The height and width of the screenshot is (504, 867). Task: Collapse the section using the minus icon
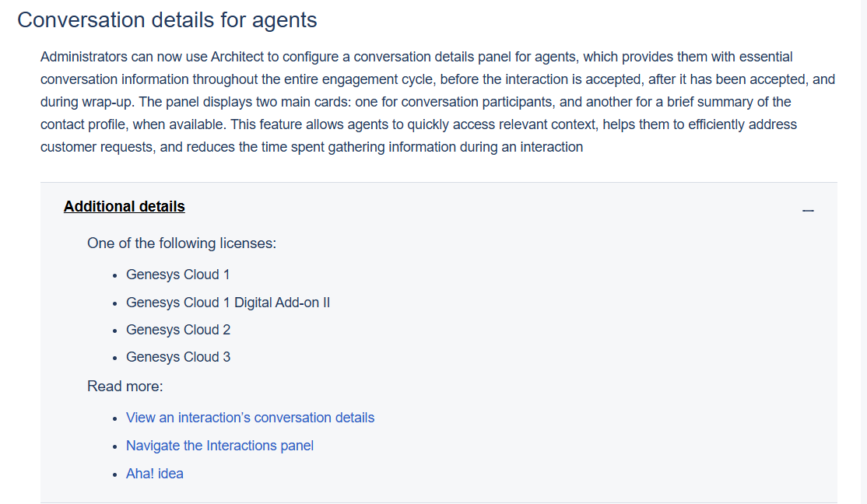point(808,210)
